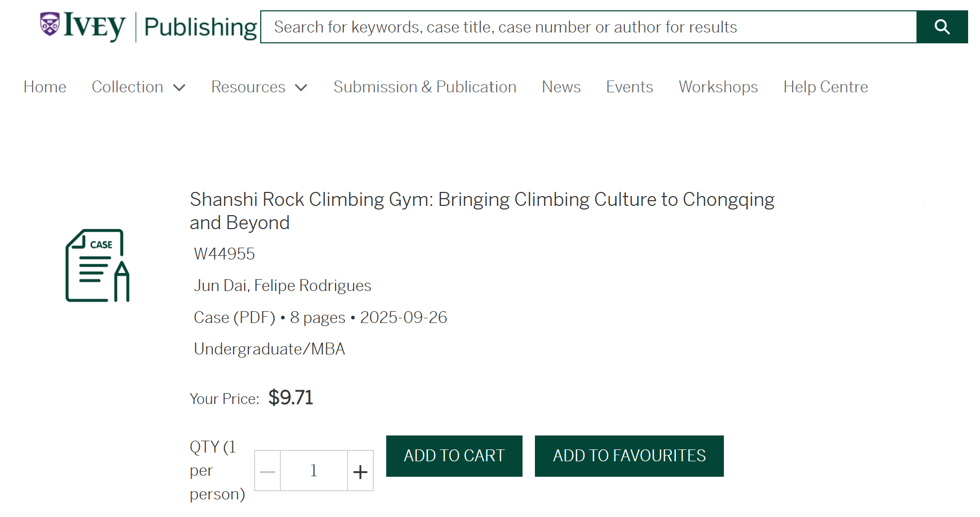Open Submission & Publication page
Image resolution: width=980 pixels, height=517 pixels.
point(424,87)
